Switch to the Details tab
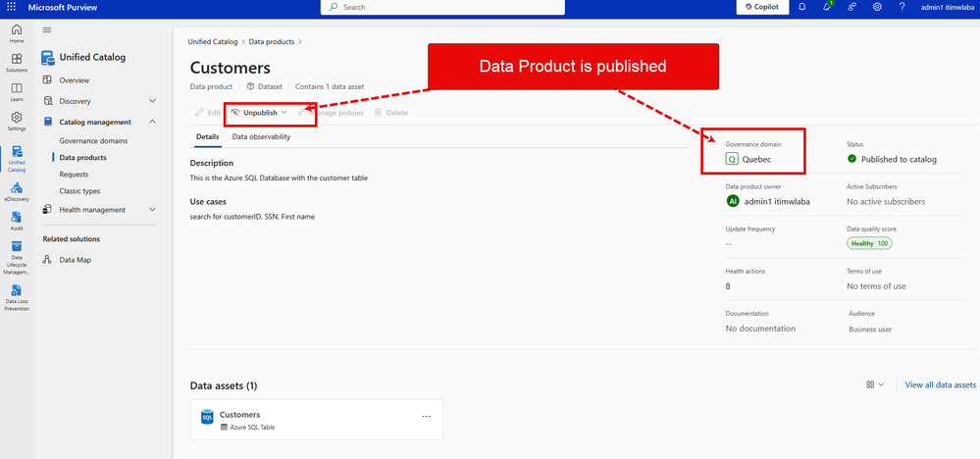This screenshot has height=459, width=980. pyautogui.click(x=208, y=136)
